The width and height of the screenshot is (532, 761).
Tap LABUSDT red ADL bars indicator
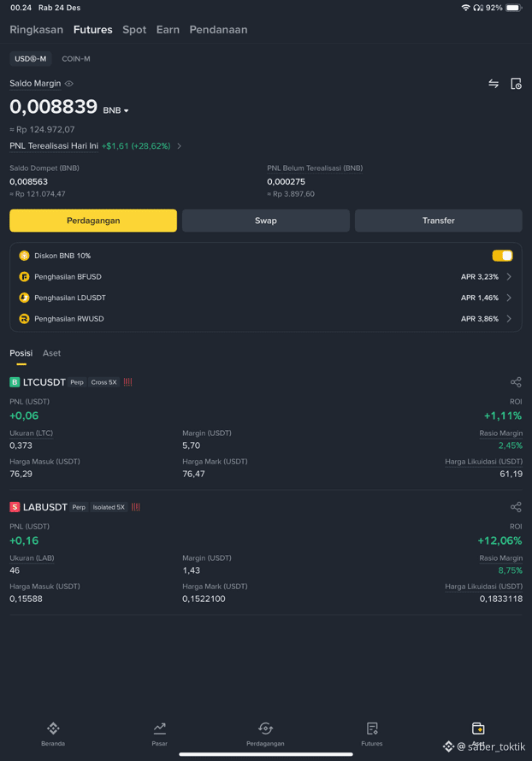(136, 507)
